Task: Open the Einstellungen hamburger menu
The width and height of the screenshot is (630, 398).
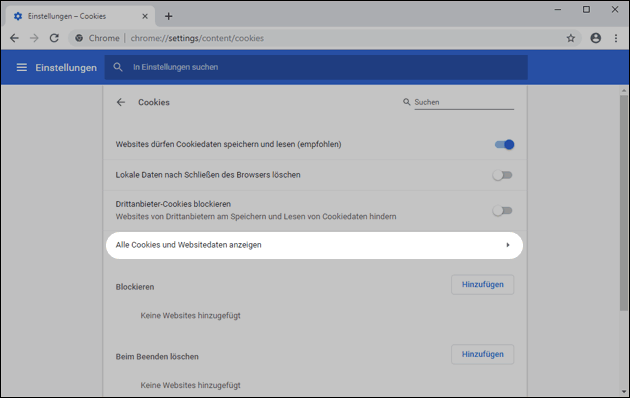Action: pos(22,67)
